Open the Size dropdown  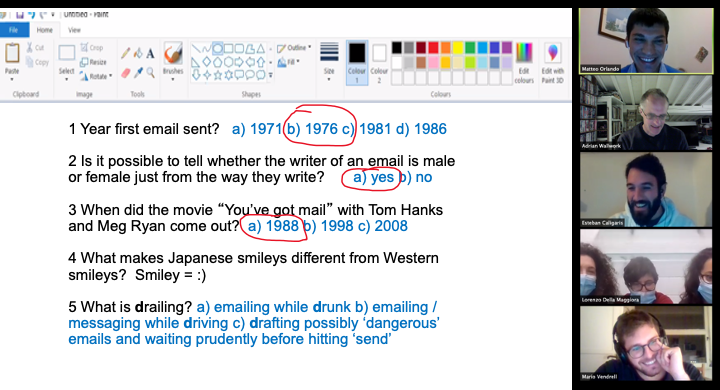[329, 62]
